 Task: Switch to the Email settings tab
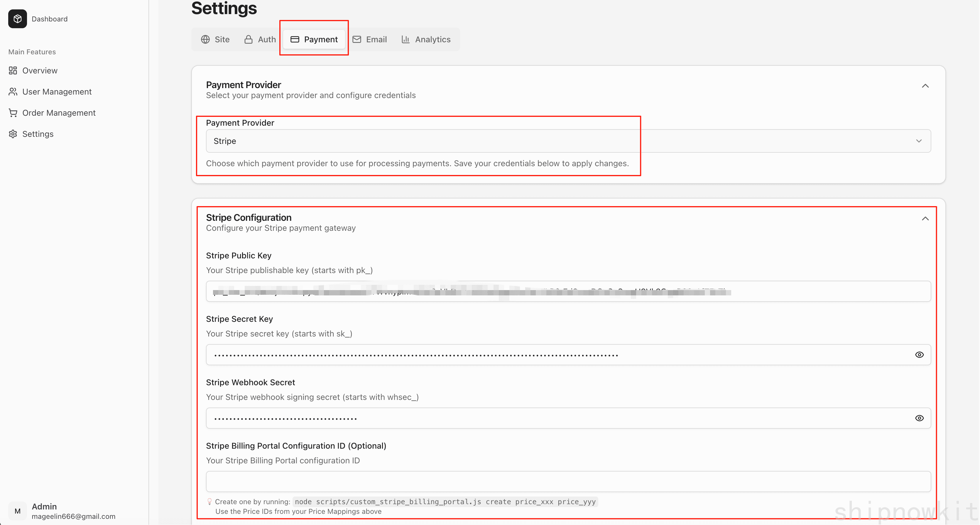pyautogui.click(x=369, y=39)
